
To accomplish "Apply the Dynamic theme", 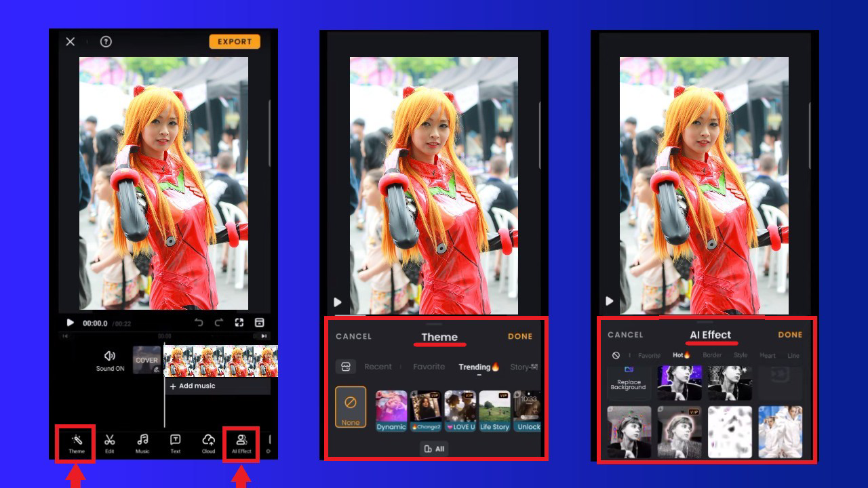I will [x=391, y=411].
